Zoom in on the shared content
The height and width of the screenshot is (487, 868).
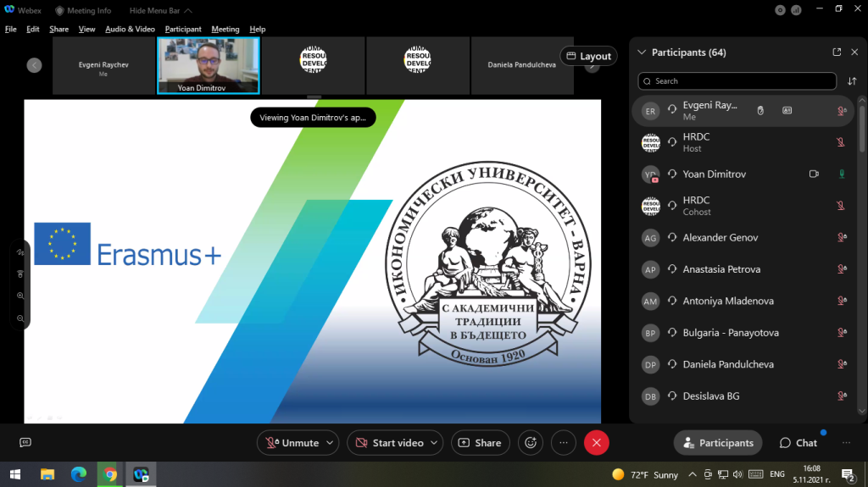[20, 296]
